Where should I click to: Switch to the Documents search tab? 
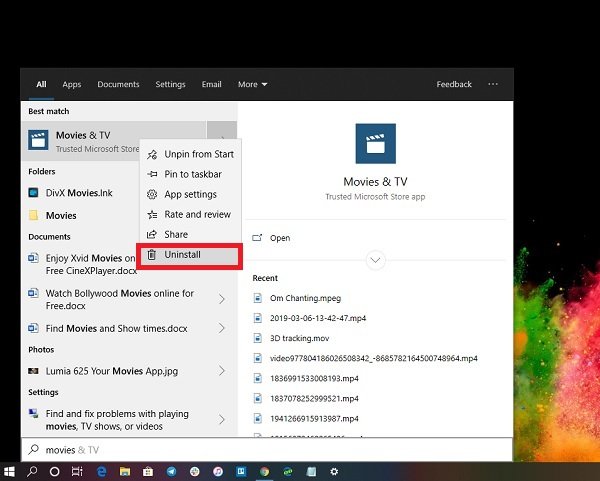pos(118,84)
